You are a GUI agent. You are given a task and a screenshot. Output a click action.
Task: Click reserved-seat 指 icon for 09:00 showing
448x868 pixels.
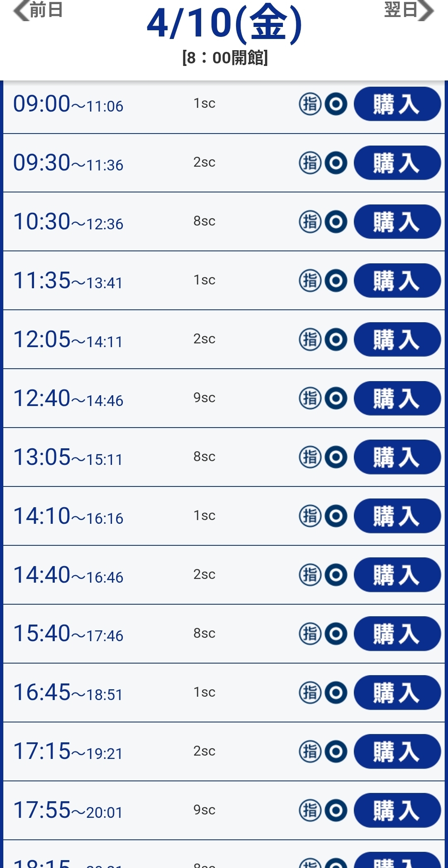click(310, 104)
